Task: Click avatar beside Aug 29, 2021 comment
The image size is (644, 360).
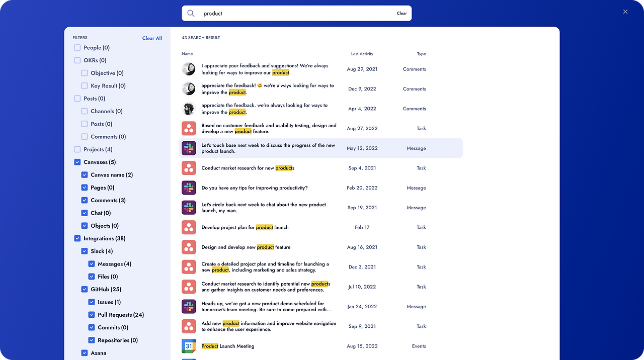Action: (x=189, y=69)
